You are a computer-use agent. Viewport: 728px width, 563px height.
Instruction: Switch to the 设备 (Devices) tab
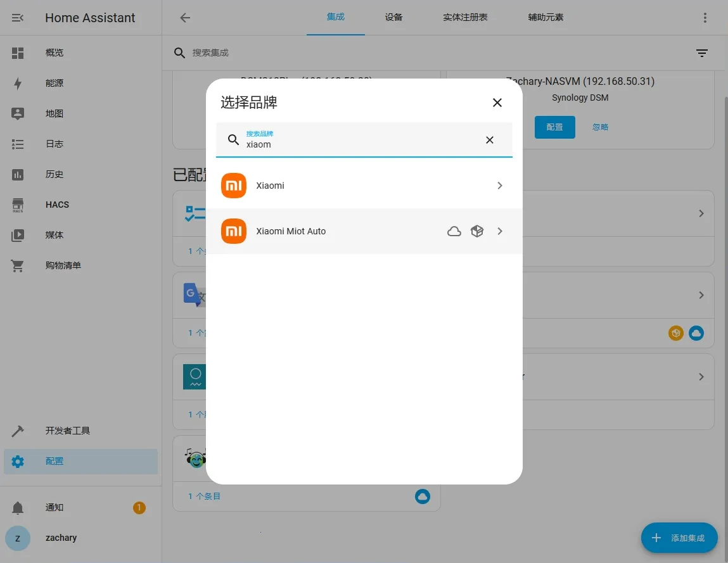(393, 17)
